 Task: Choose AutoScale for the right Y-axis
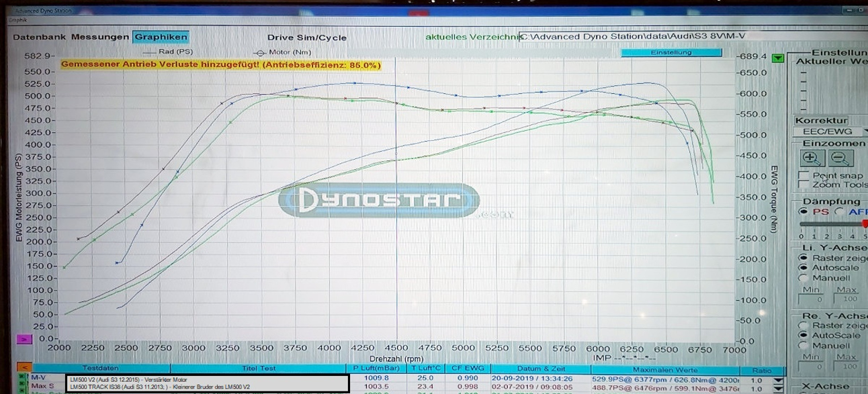(804, 335)
